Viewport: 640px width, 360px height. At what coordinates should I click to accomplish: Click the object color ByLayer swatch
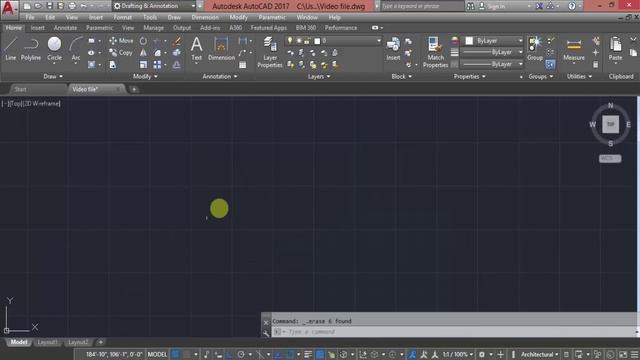(469, 41)
